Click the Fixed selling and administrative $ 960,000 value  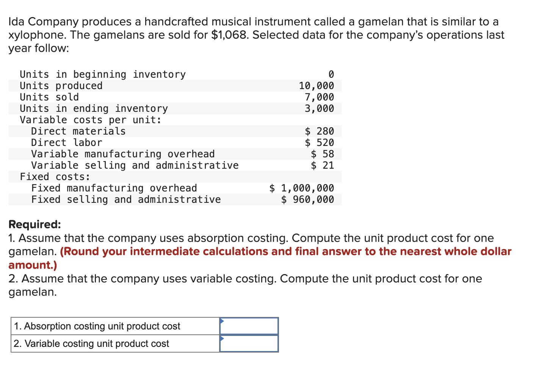308,199
